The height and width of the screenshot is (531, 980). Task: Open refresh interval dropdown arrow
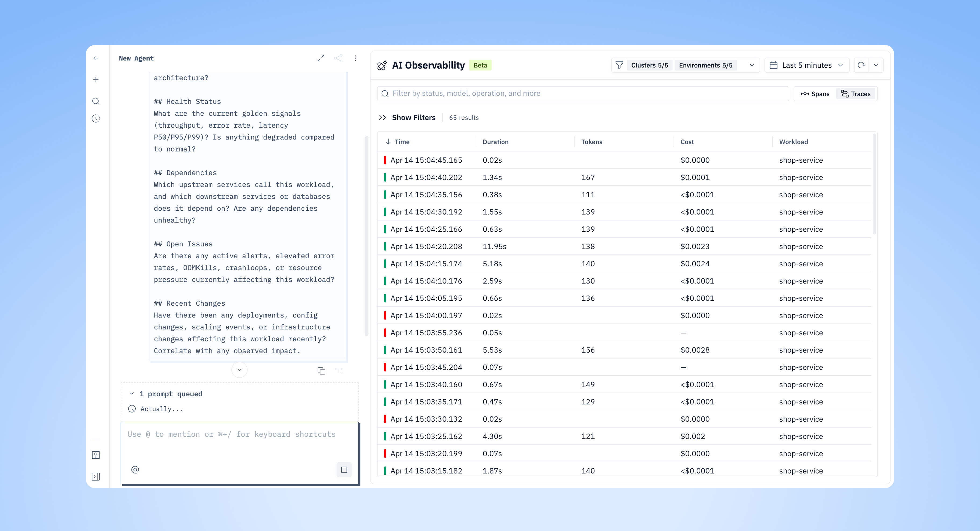876,66
